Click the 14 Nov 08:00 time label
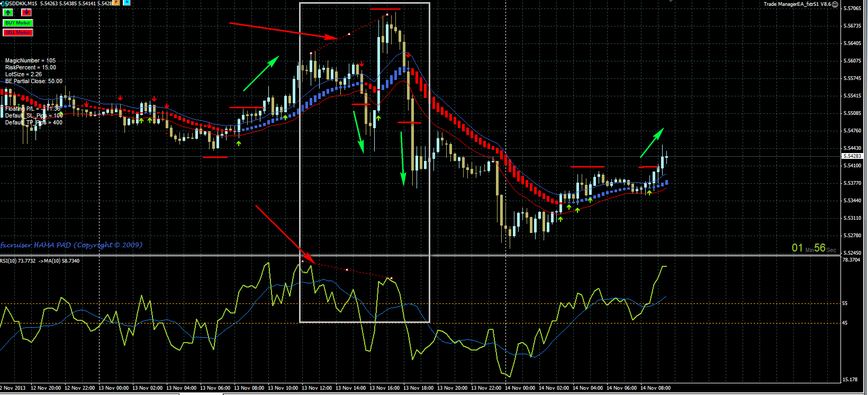This screenshot has height=395, width=868. [x=655, y=388]
